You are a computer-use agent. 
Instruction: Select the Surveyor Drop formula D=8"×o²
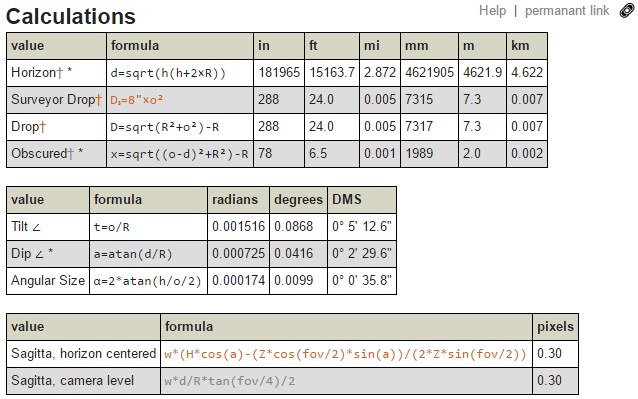pyautogui.click(x=136, y=100)
